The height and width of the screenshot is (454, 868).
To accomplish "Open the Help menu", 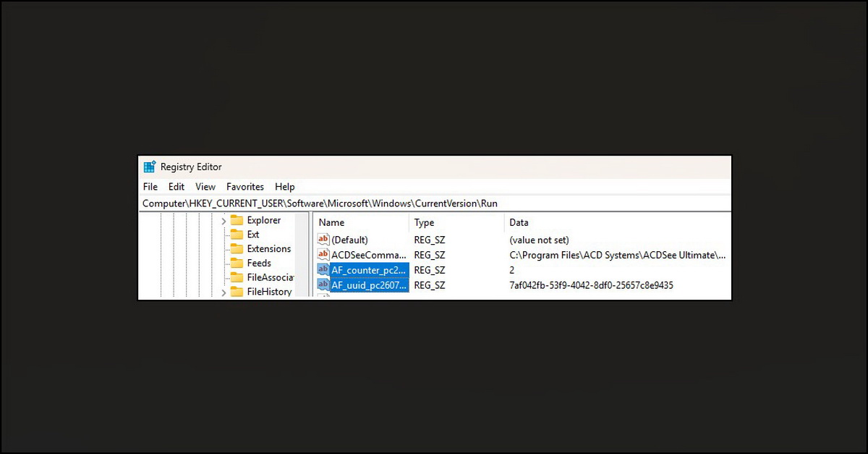I will pyautogui.click(x=285, y=187).
